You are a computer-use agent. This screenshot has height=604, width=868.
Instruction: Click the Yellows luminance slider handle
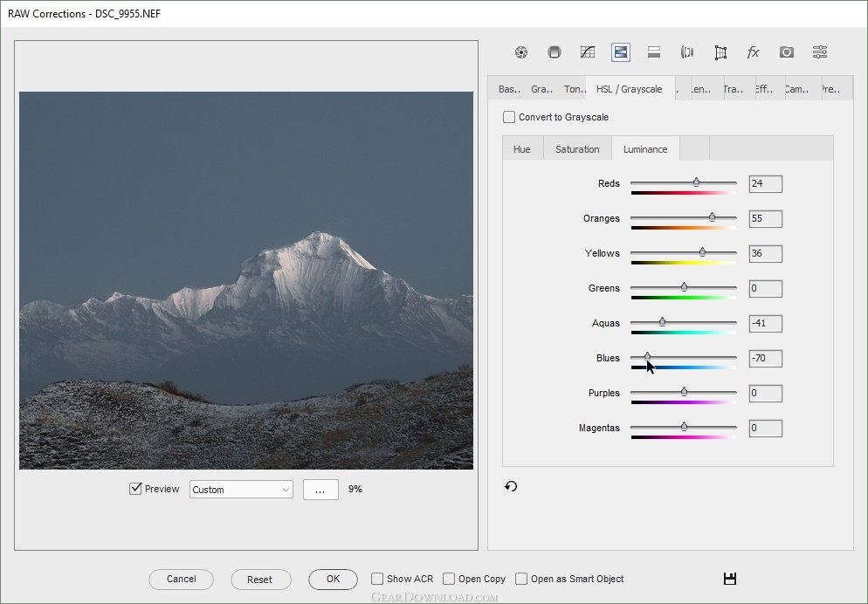pyautogui.click(x=702, y=251)
